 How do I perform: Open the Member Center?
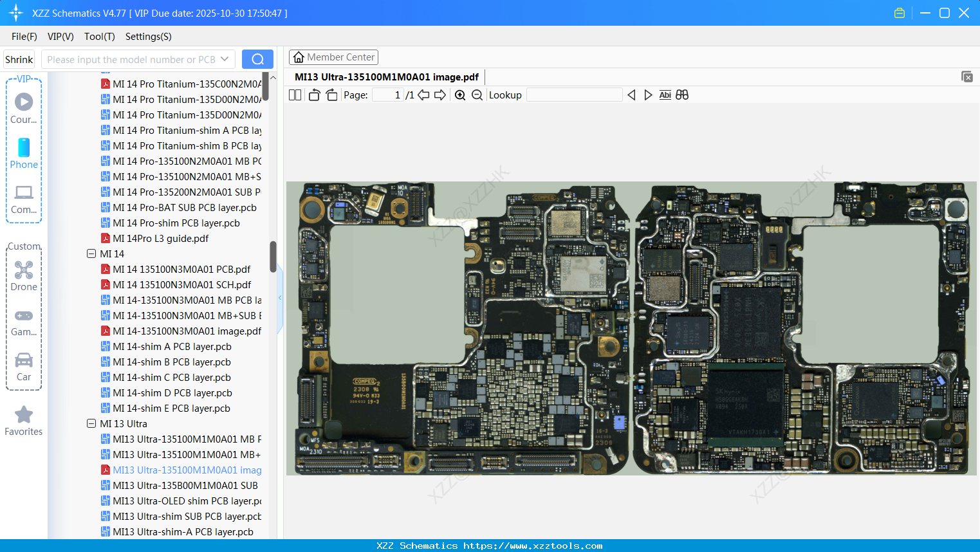[x=333, y=57]
